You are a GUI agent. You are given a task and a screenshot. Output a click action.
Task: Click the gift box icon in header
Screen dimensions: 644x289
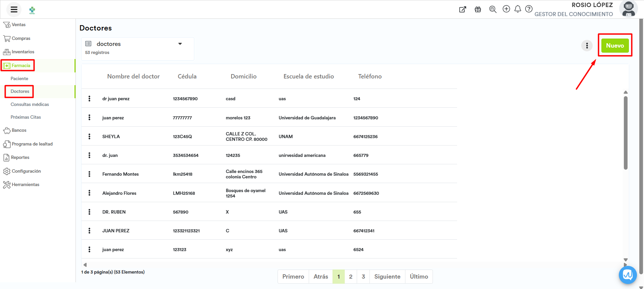[478, 9]
